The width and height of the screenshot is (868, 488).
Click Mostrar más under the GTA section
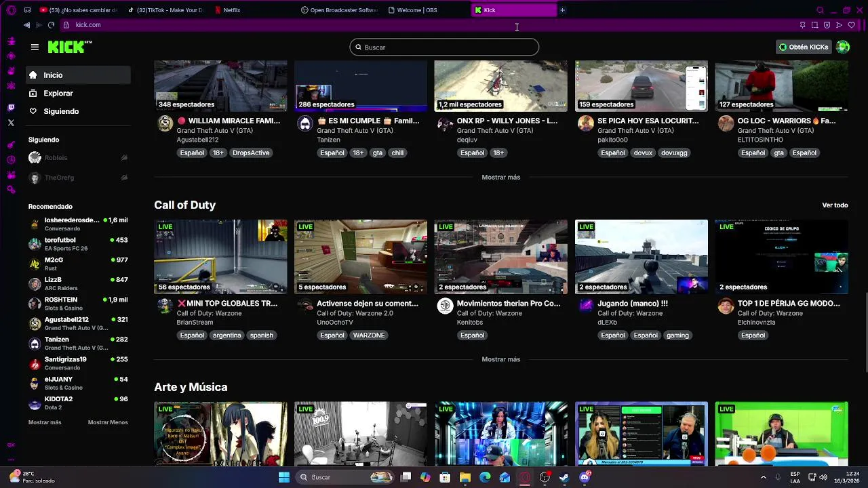(500, 177)
